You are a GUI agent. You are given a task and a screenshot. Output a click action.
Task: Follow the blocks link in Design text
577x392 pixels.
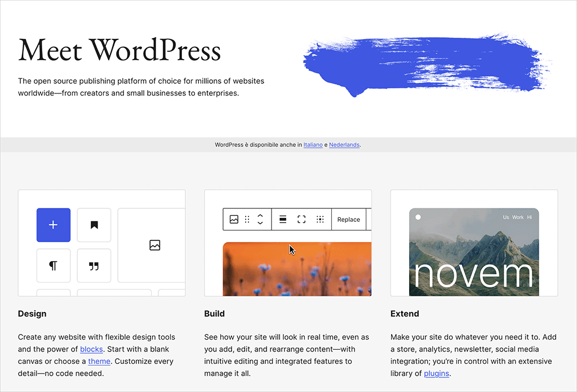91,349
